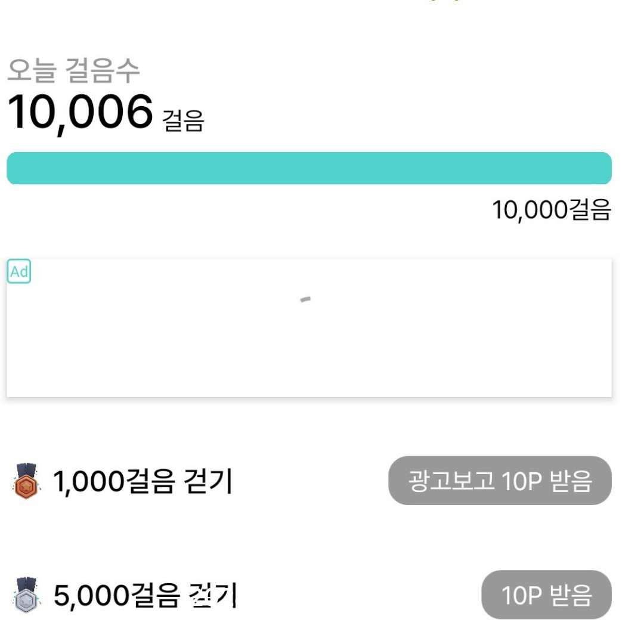This screenshot has width=644, height=644.
Task: Click the 10,006 step count number
Action: pos(80,112)
